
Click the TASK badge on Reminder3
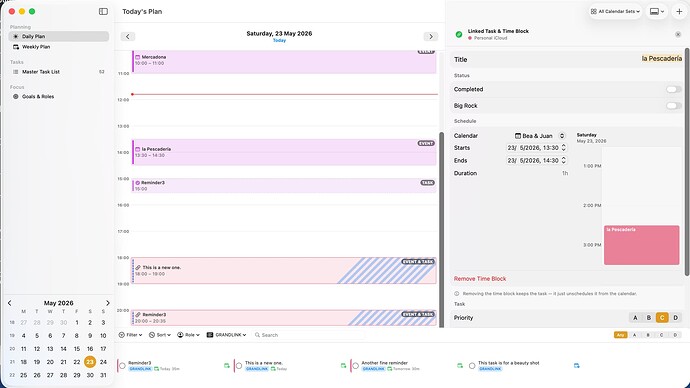pyautogui.click(x=427, y=183)
